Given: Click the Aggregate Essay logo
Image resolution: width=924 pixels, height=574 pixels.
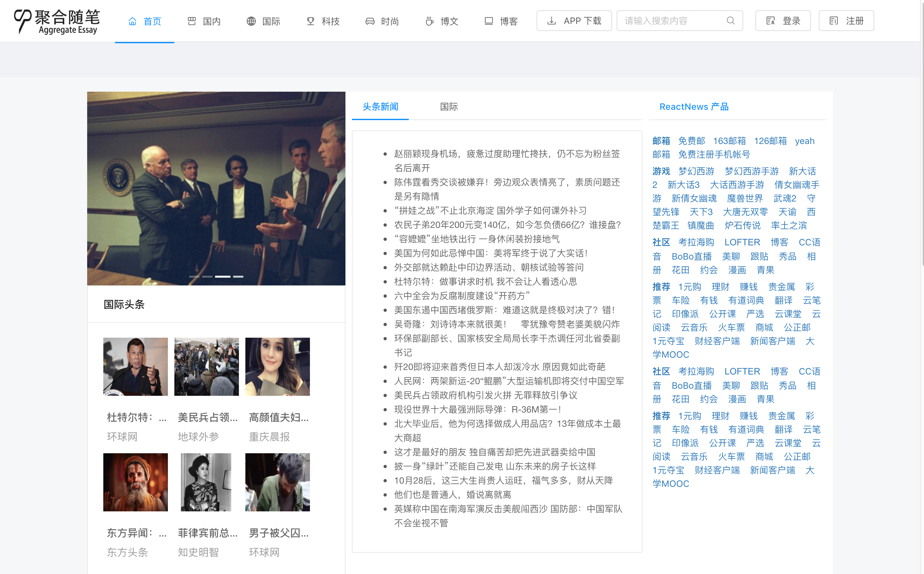Looking at the screenshot, I should pyautogui.click(x=57, y=21).
